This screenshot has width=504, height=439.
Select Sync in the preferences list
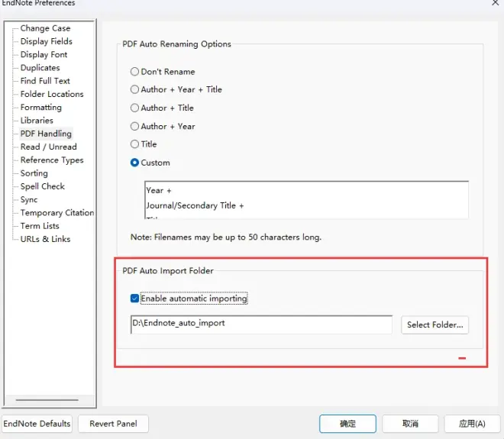(x=29, y=199)
